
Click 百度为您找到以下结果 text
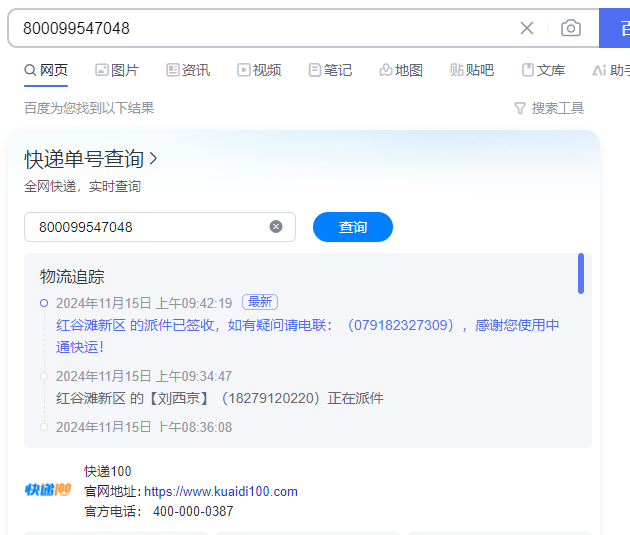click(89, 108)
